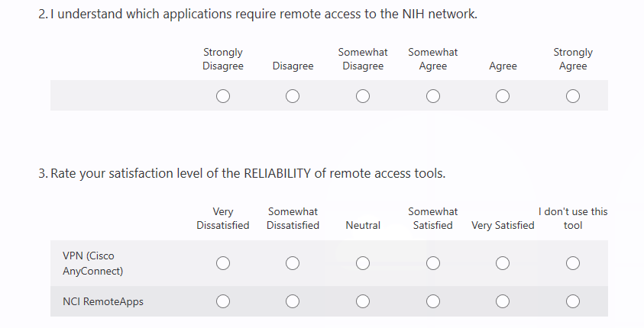Viewport: 644px width, 328px height.
Task: Rate NCI RemoteApps as Somewhat Dissatisfied
Action: (x=293, y=301)
